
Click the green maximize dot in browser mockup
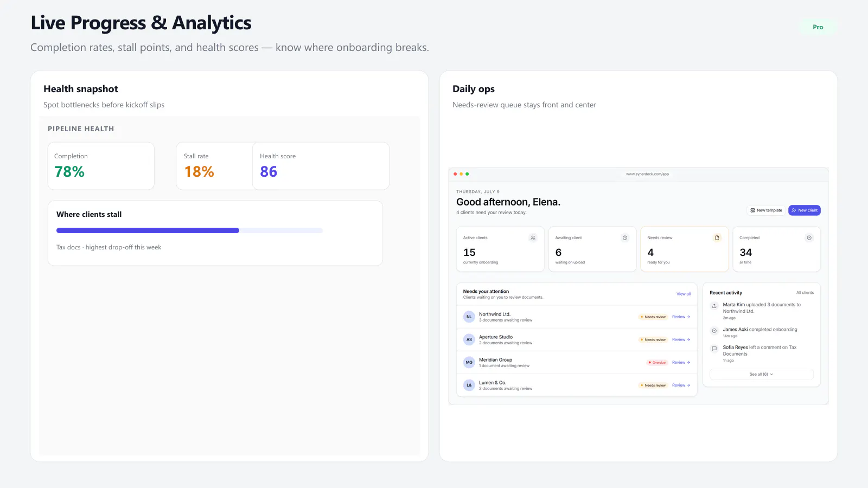pyautogui.click(x=467, y=174)
